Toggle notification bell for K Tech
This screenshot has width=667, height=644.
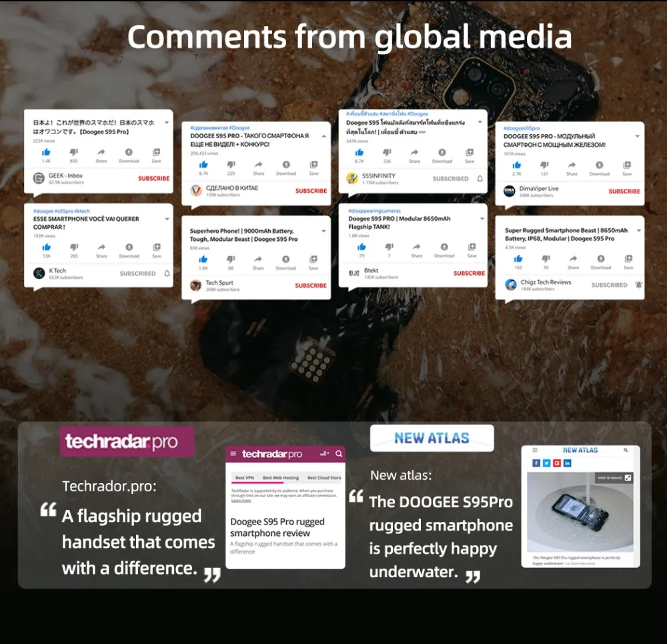(x=167, y=274)
